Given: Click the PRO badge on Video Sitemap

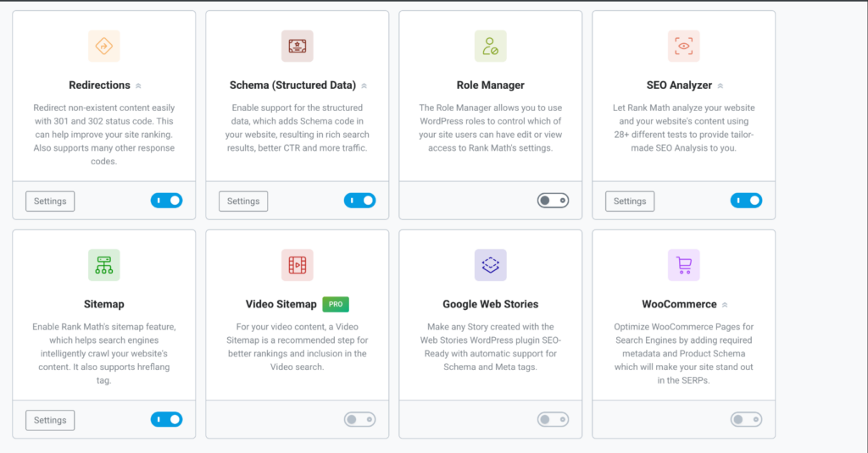Looking at the screenshot, I should click(336, 304).
